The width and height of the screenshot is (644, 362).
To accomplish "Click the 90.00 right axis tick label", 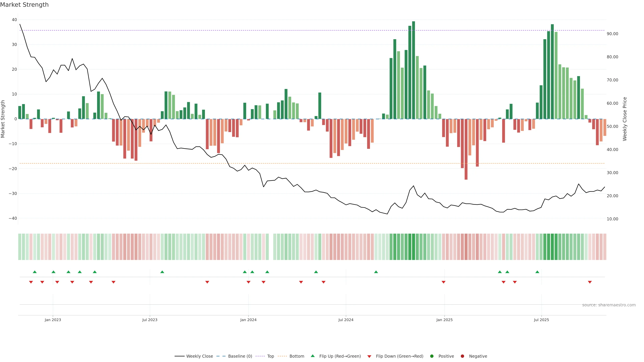I will [612, 34].
